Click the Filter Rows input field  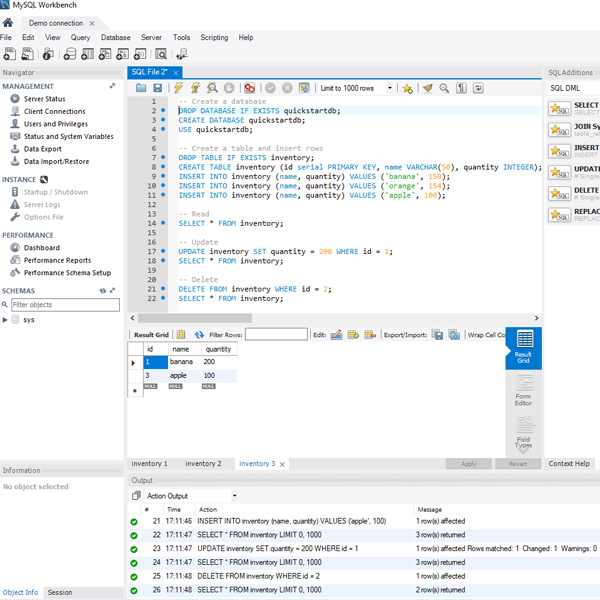click(276, 335)
